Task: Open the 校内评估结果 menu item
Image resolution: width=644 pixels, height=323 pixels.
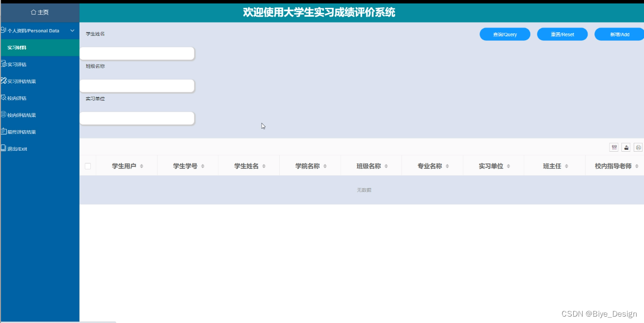Action: coord(40,115)
